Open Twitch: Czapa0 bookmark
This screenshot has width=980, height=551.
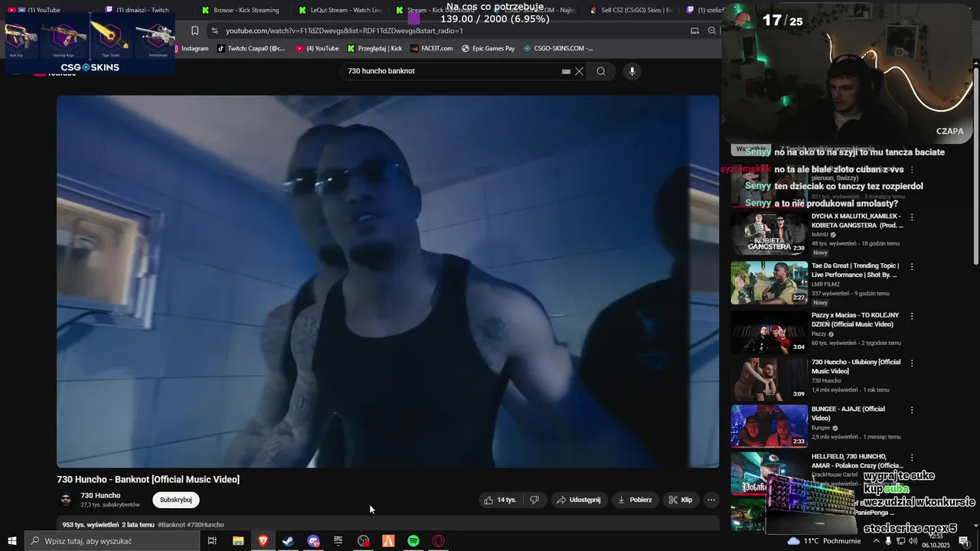[x=250, y=48]
